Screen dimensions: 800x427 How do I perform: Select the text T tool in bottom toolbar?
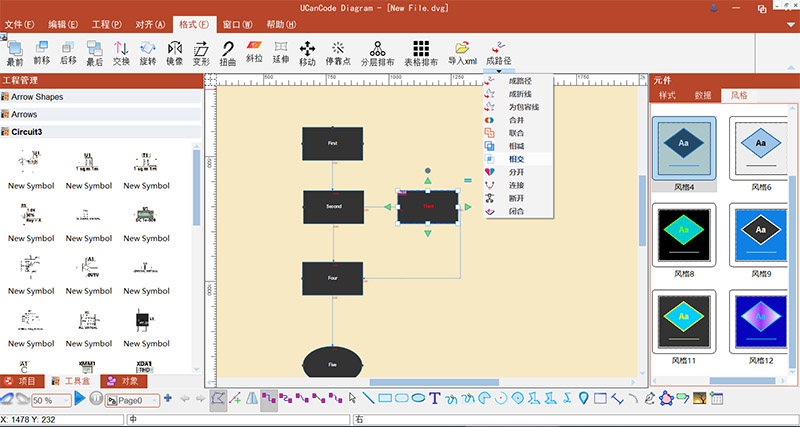(435, 399)
